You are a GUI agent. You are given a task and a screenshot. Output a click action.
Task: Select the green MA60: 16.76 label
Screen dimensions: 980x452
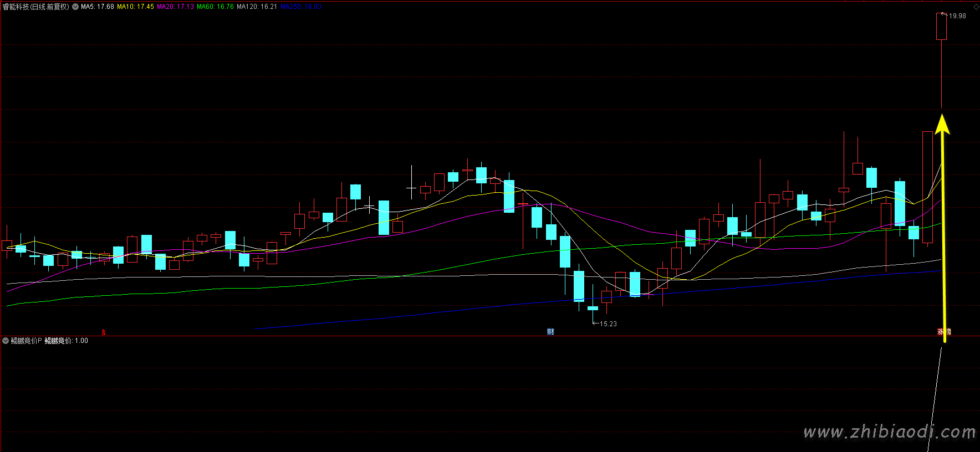(x=215, y=7)
